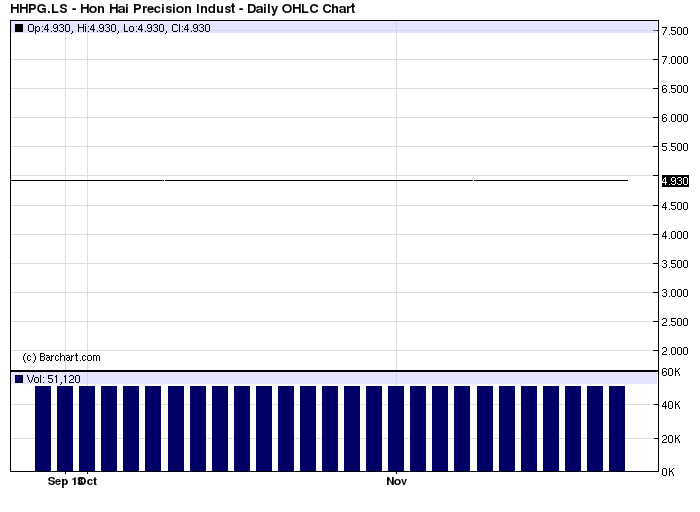Click the flat 4.930 price line

(319, 180)
